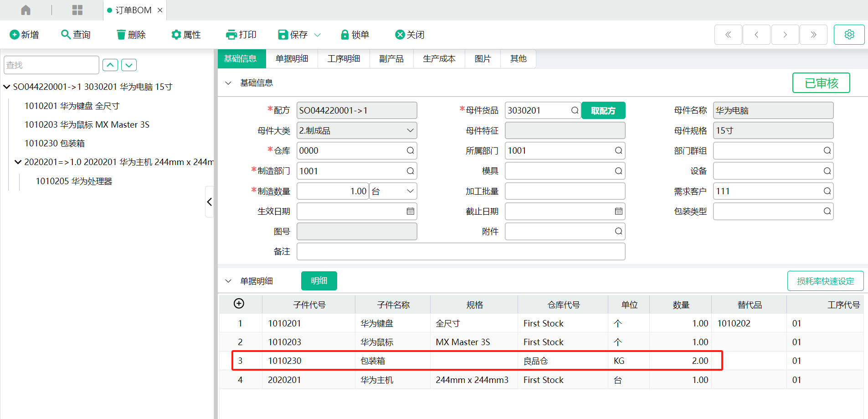Open the settings gear
This screenshot has width=868, height=419.
tap(849, 35)
